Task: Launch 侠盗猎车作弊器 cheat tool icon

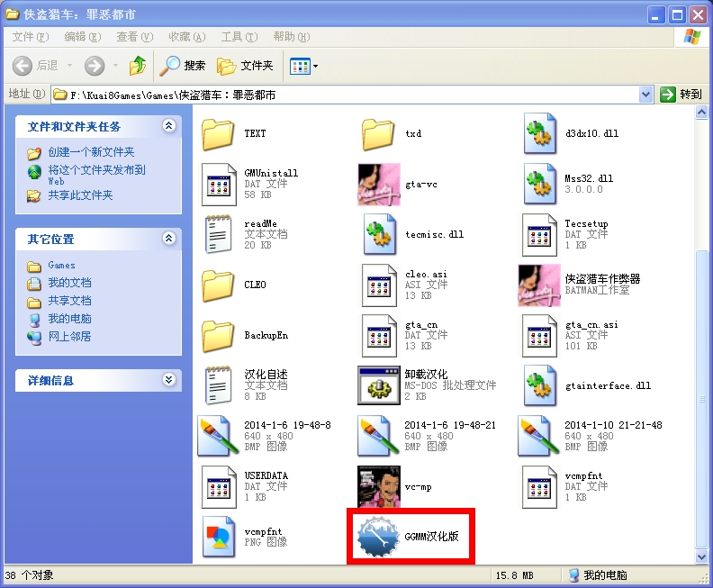Action: 539,285
